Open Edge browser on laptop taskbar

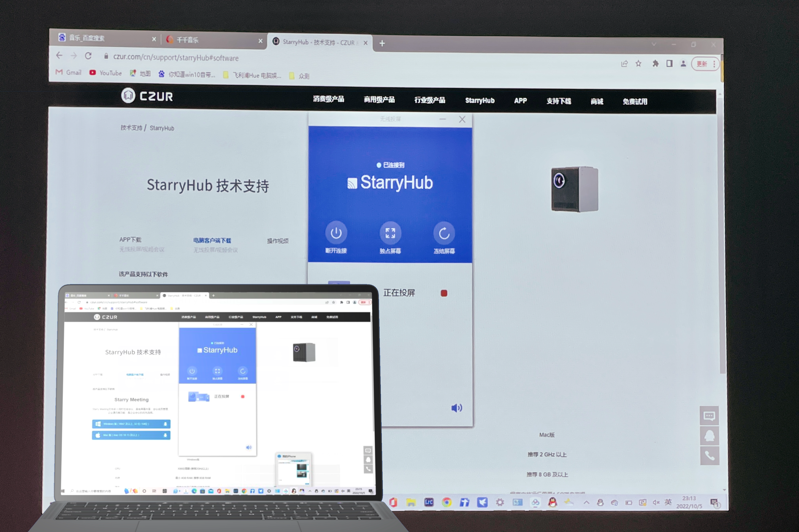[x=194, y=491]
